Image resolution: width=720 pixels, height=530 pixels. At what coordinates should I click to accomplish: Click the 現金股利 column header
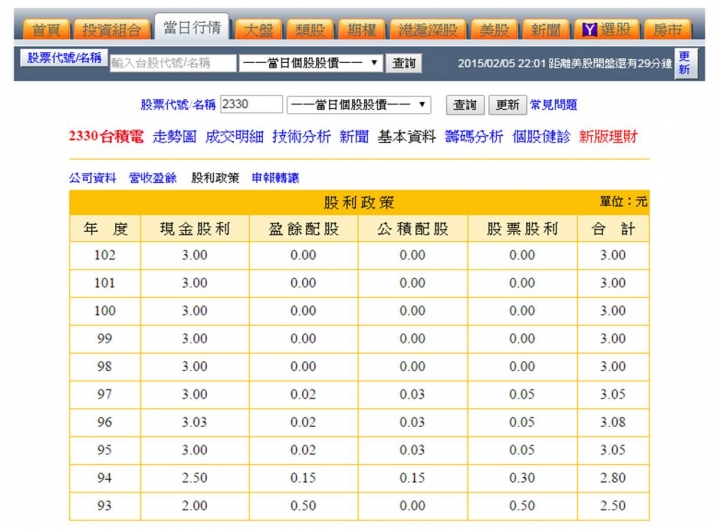pyautogui.click(x=195, y=229)
